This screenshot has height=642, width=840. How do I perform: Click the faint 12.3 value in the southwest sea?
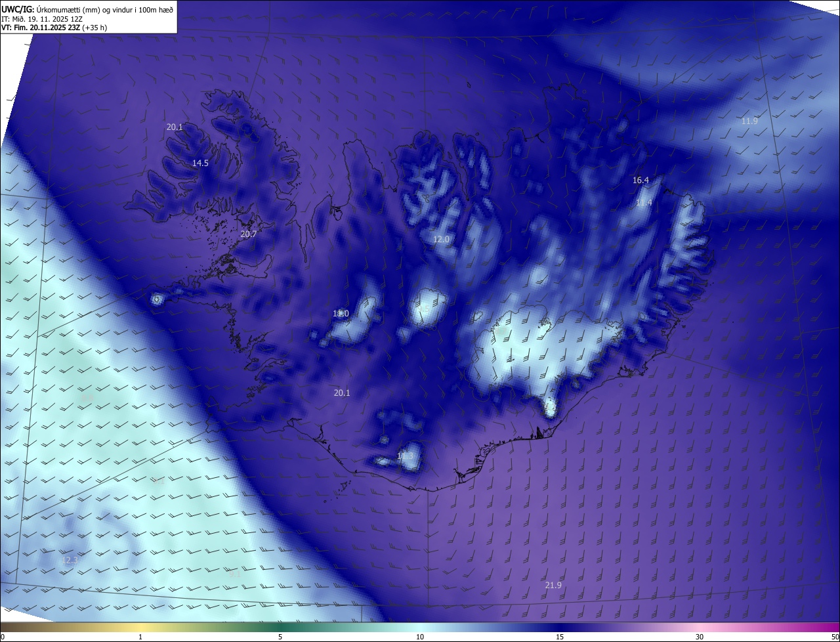[69, 561]
